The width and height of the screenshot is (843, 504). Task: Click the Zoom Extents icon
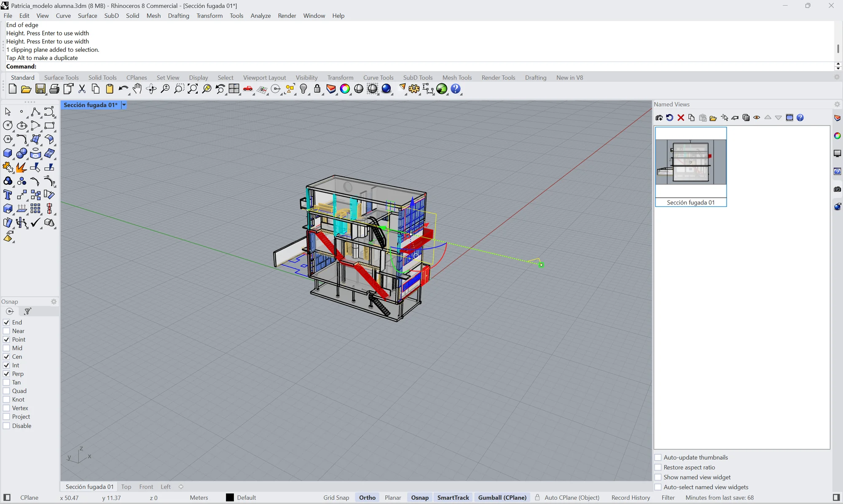193,89
